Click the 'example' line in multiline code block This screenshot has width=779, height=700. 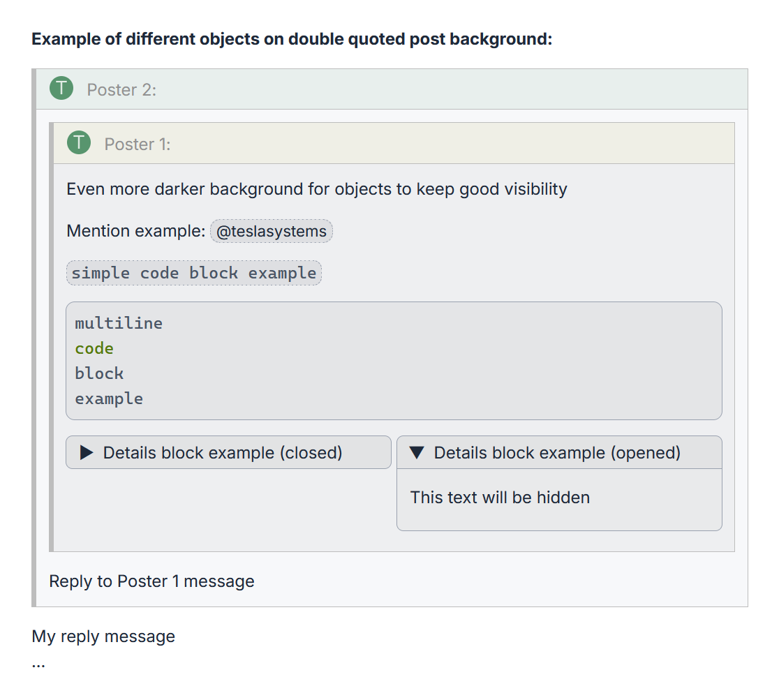click(x=109, y=399)
